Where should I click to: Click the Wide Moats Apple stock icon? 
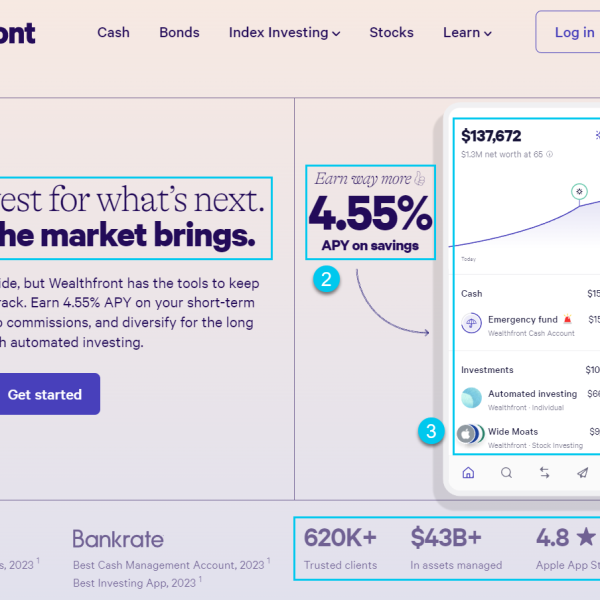466,434
